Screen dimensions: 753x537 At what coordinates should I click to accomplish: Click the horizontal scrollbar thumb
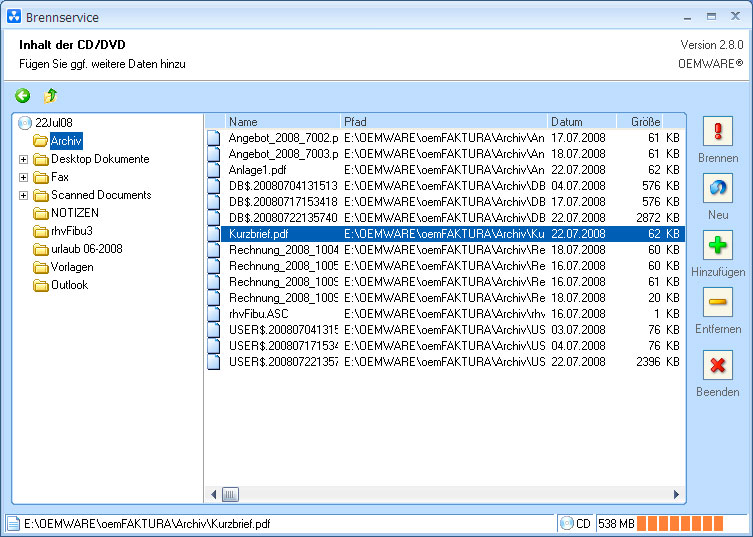tap(230, 494)
